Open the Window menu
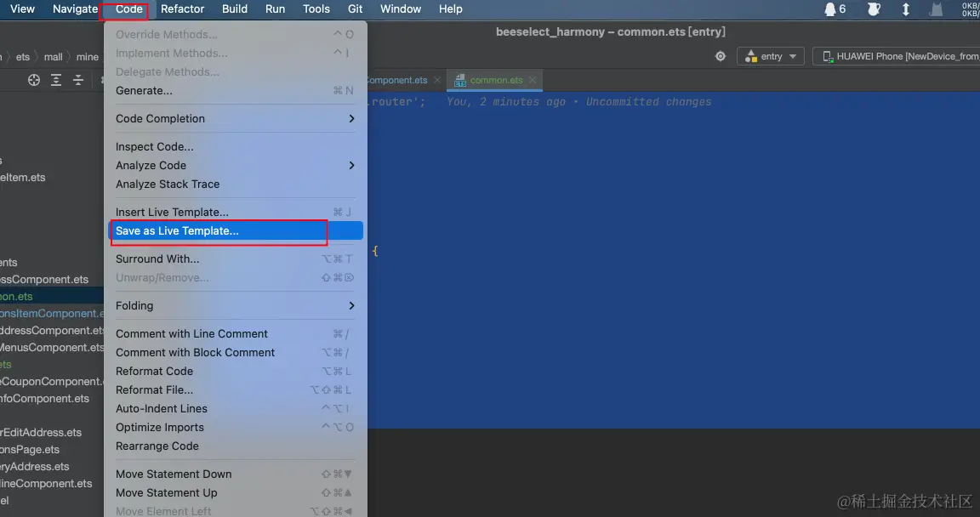Screen dimensions: 980x517 401,9
